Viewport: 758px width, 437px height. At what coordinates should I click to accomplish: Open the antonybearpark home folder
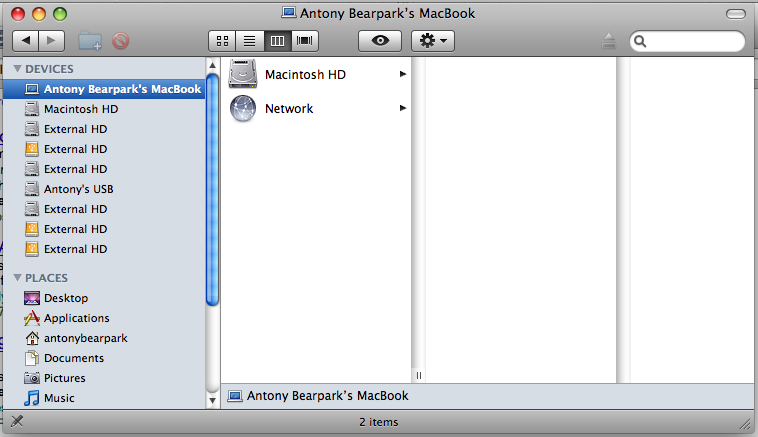(104, 338)
